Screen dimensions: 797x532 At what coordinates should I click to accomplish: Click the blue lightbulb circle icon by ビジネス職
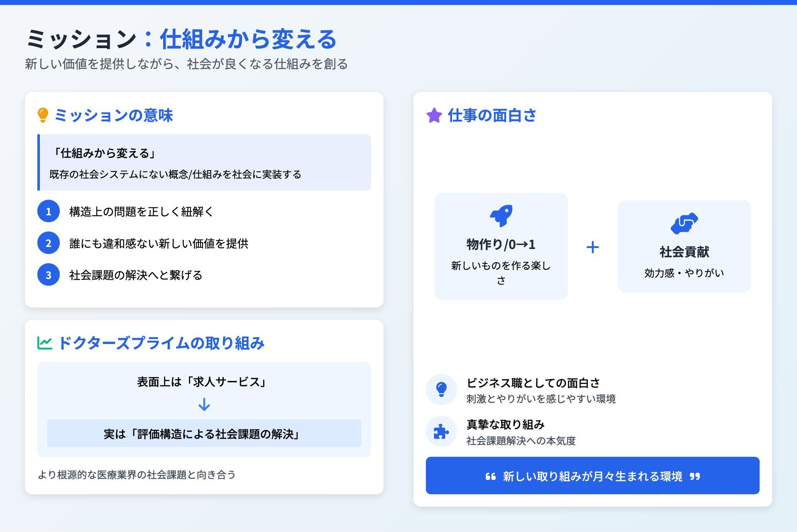pyautogui.click(x=441, y=389)
